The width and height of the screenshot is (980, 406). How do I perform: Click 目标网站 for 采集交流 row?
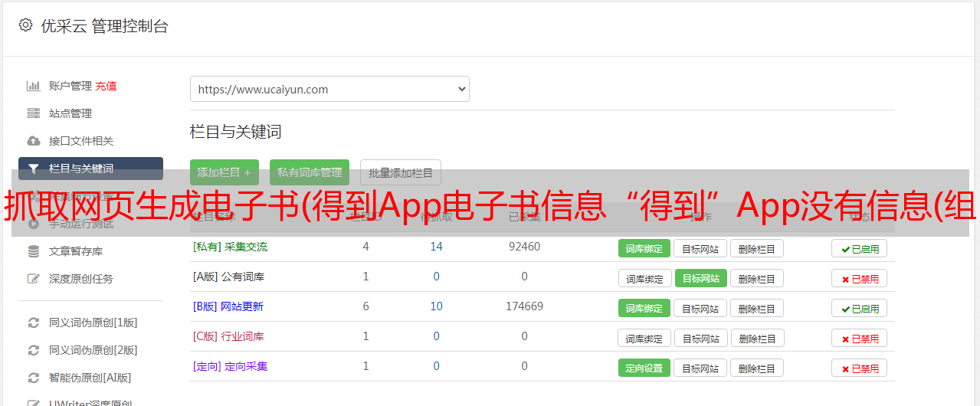[700, 248]
